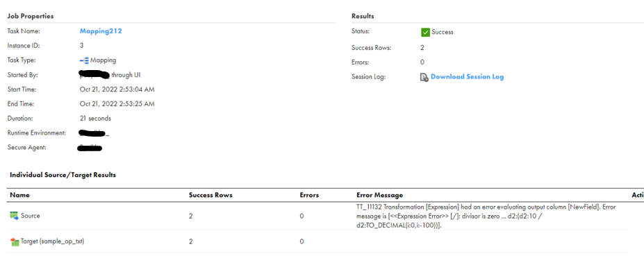Click the Target row errors count
Screen dimensions: 644x274
tap(302, 242)
